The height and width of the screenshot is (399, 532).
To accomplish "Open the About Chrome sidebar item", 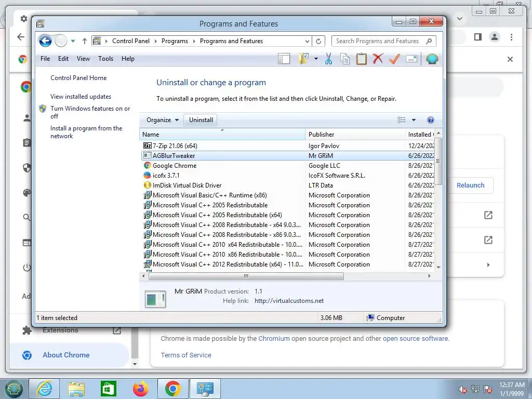I will (69, 355).
